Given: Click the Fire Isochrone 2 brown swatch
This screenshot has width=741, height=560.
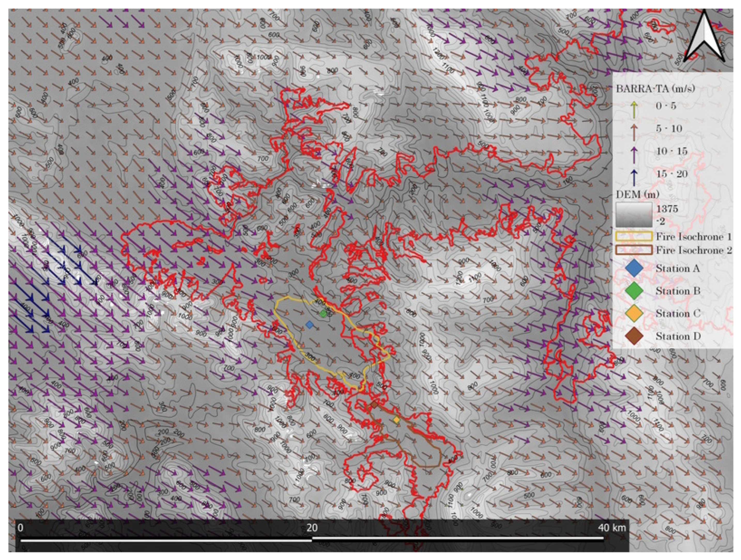Looking at the screenshot, I should pyautogui.click(x=634, y=250).
